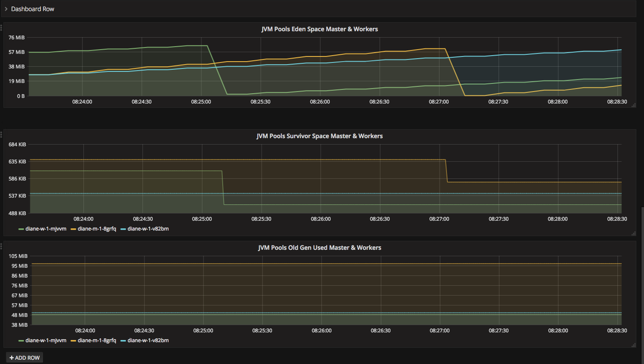Expand the Dashboard Row chevron

click(x=6, y=9)
